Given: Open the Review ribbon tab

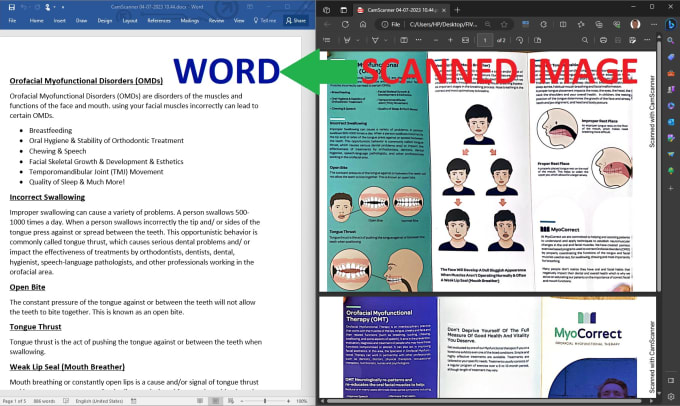Looking at the screenshot, I should (216, 20).
